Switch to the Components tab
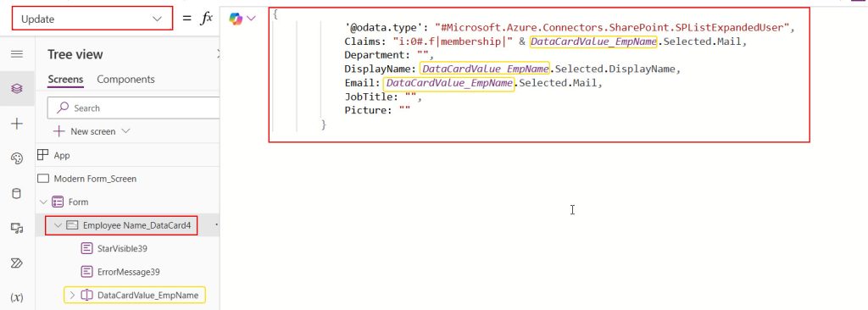 pyautogui.click(x=125, y=79)
